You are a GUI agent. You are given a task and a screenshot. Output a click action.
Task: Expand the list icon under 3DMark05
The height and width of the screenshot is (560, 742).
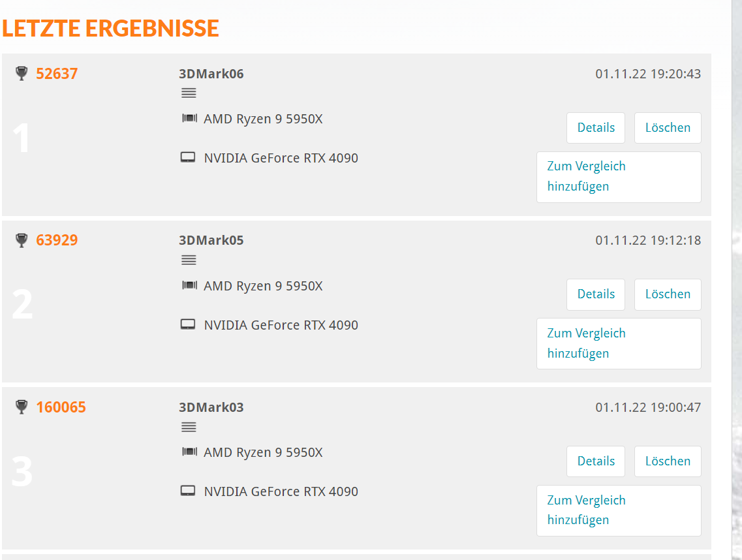[189, 260]
